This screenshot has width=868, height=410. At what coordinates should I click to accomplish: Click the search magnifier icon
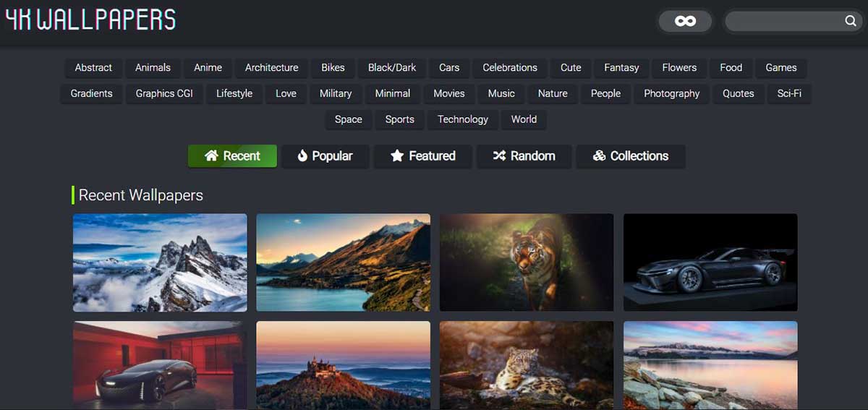tap(851, 21)
